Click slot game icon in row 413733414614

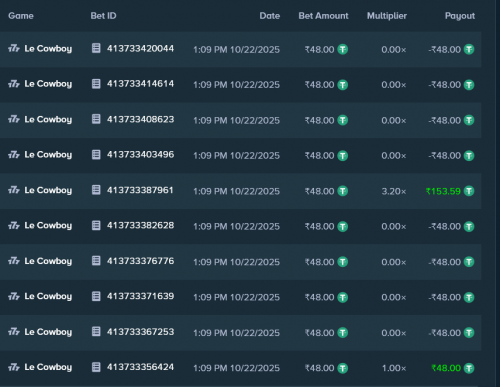pyautogui.click(x=14, y=84)
